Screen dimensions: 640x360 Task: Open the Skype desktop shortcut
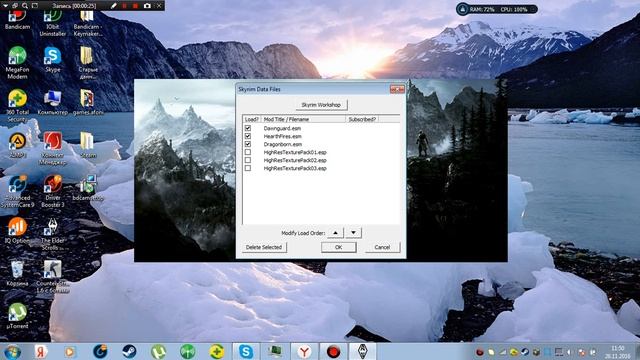(x=53, y=60)
